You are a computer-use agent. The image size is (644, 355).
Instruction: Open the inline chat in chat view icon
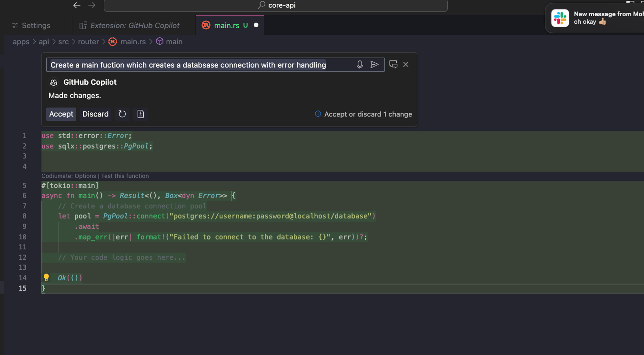tap(393, 64)
